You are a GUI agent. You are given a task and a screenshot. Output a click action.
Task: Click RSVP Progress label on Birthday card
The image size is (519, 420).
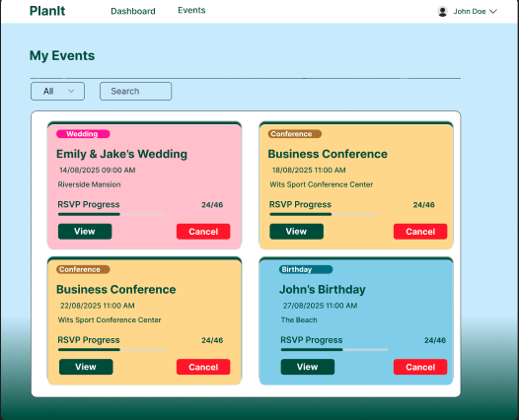(312, 340)
